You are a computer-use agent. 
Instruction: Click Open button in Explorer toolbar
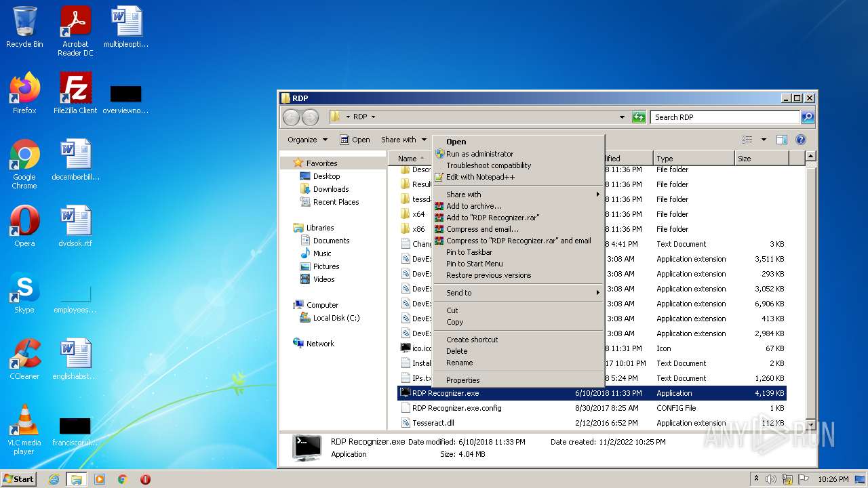click(355, 140)
